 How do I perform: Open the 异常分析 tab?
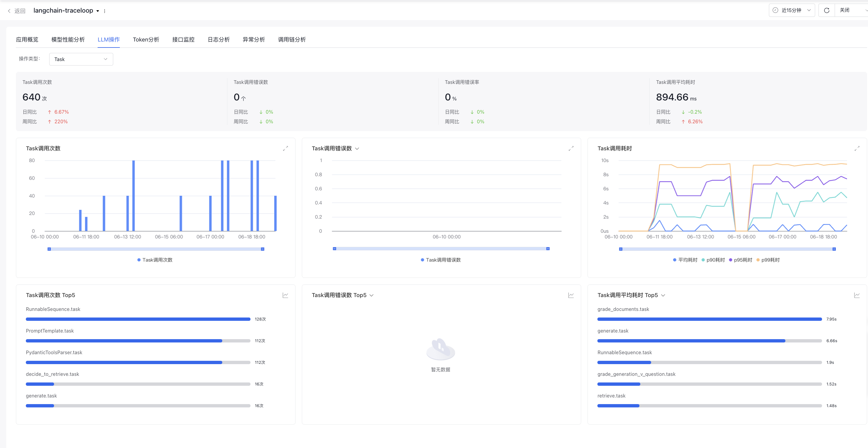click(x=254, y=39)
